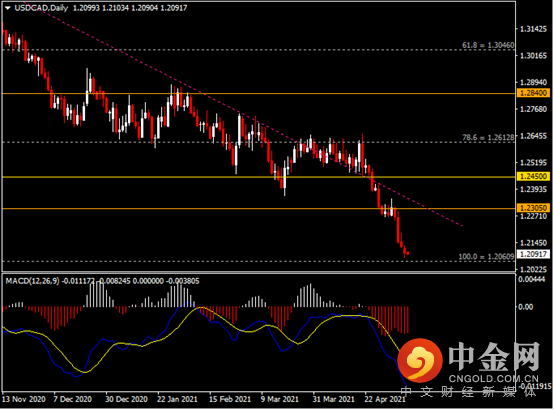Open the chart dropdown triangle beside USDCAD
This screenshot has height=410, width=554.
tap(8, 8)
